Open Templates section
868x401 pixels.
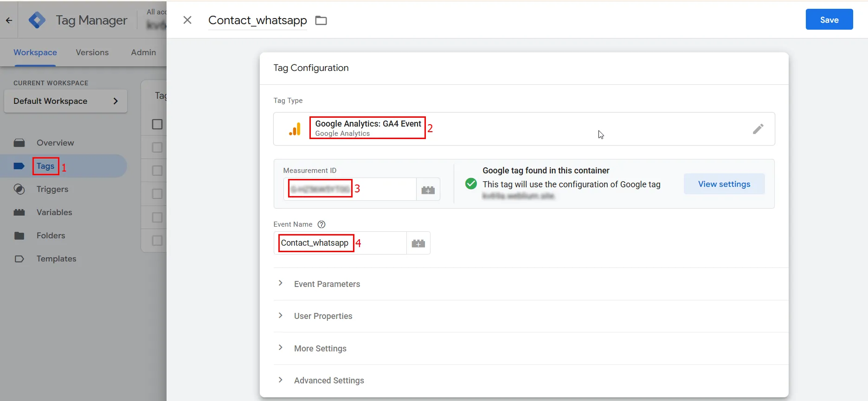(57, 259)
